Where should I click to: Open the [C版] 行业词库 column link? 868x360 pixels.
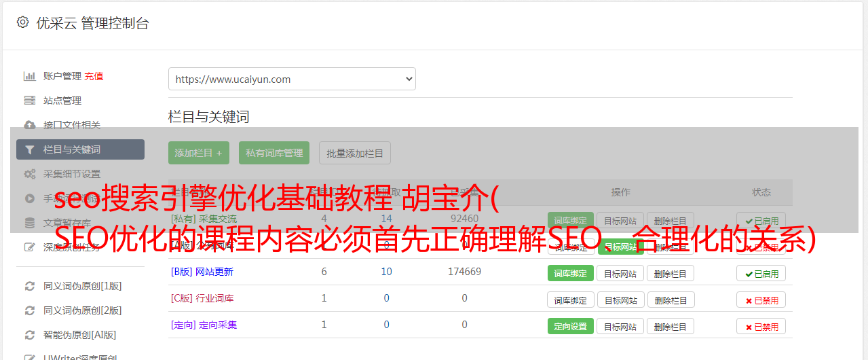point(202,298)
